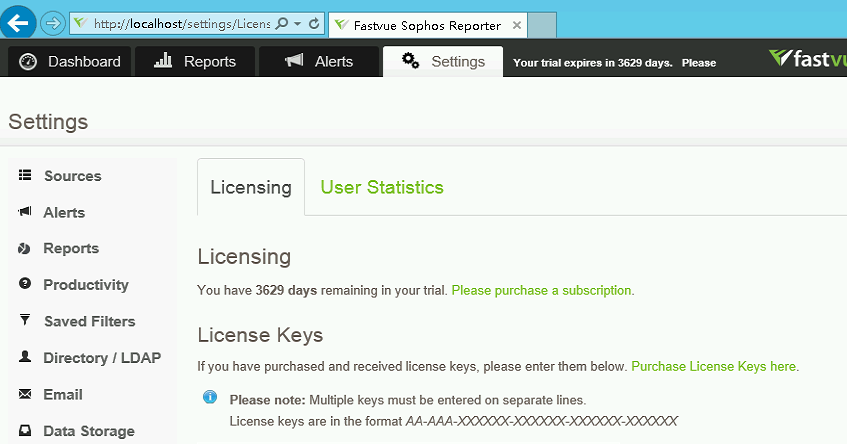
Task: Open Email settings in sidebar
Action: click(63, 395)
